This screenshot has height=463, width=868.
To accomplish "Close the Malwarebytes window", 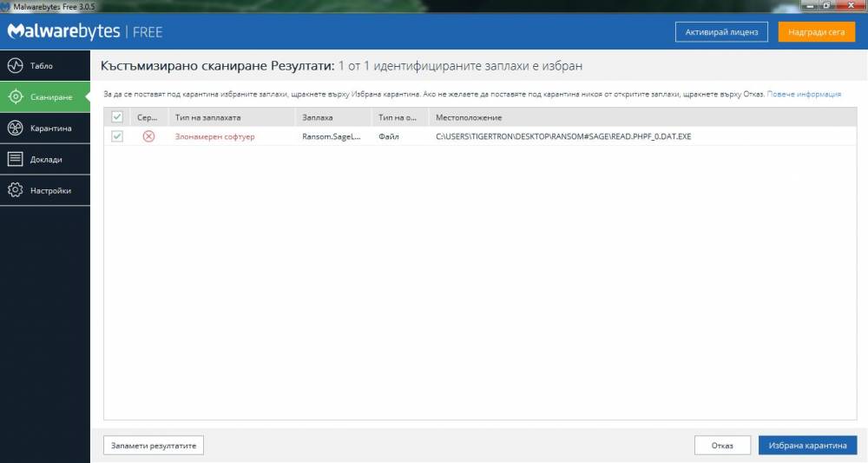I will 851,5.
